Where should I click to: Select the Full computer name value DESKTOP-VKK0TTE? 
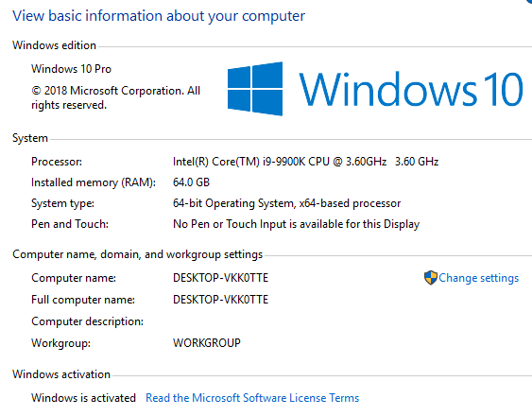point(220,300)
